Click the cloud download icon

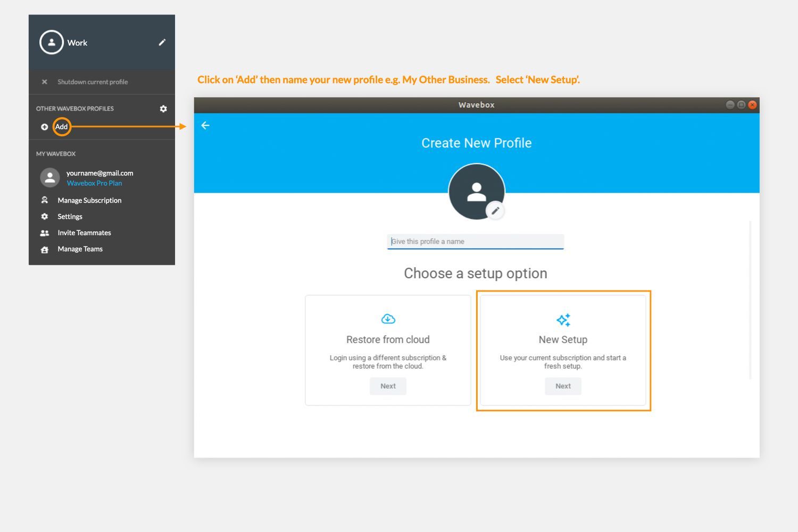[x=388, y=319]
